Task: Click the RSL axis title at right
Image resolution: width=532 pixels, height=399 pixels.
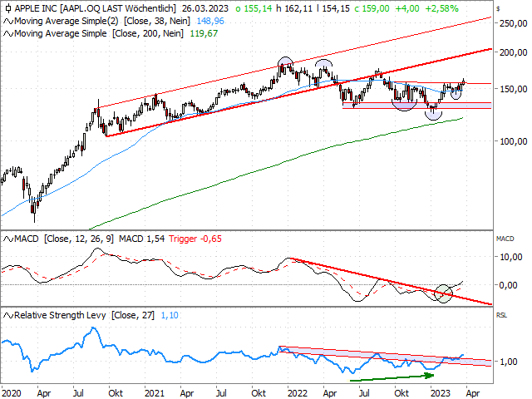Action: pos(501,315)
